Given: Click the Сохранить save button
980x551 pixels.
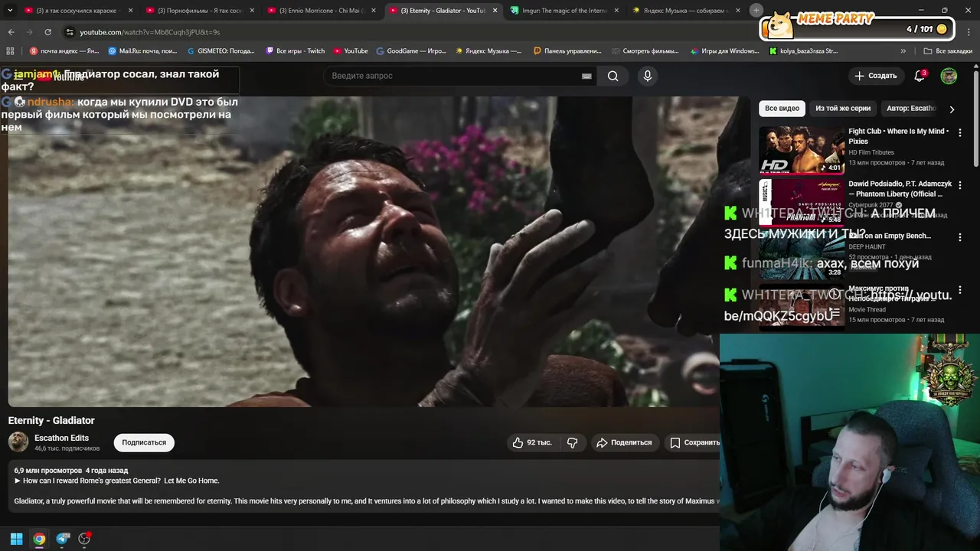Looking at the screenshot, I should (694, 442).
